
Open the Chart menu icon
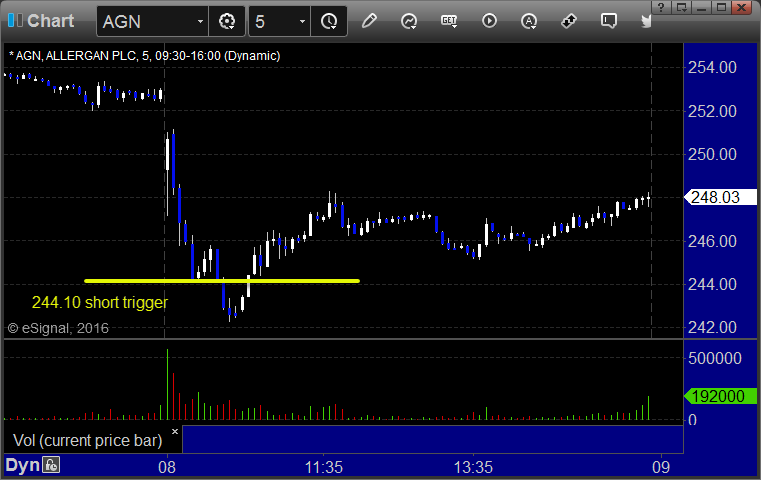click(15, 21)
